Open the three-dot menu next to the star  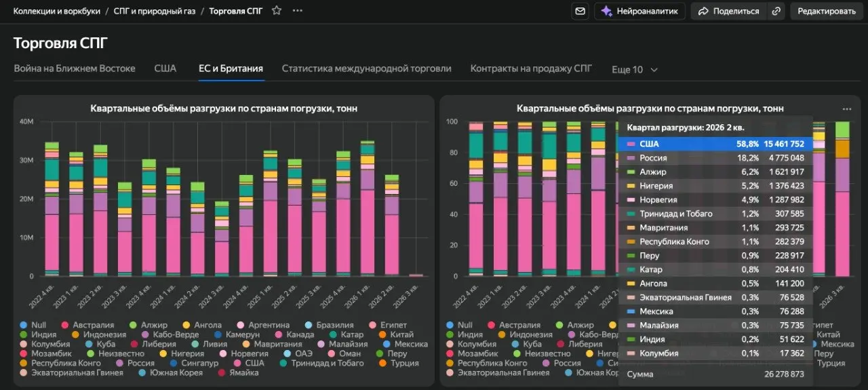[298, 11]
